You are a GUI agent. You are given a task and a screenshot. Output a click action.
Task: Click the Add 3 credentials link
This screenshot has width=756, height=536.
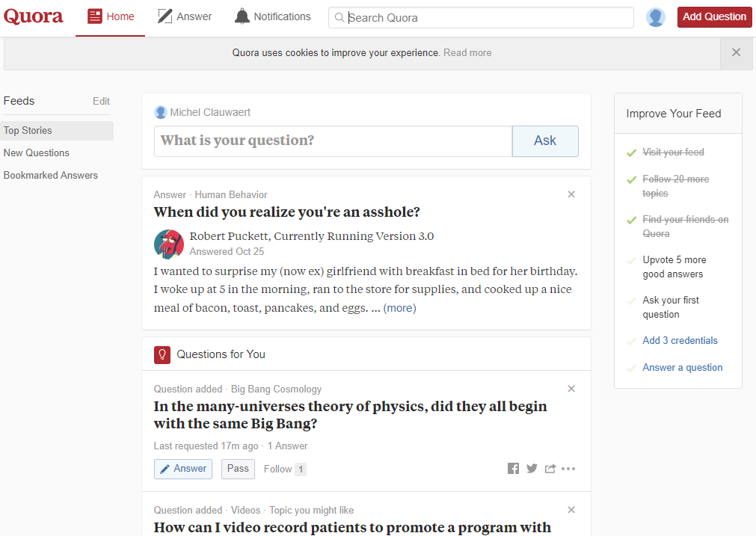[x=680, y=340]
